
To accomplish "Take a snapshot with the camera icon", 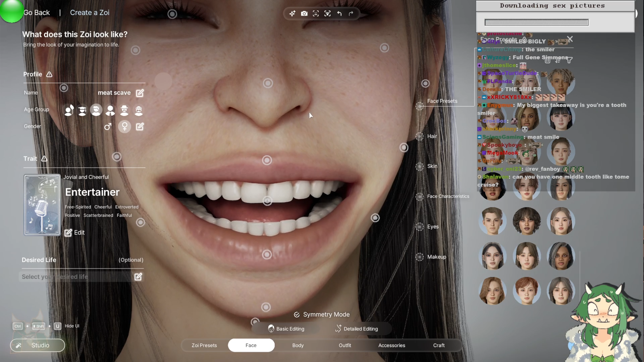I will tap(304, 13).
